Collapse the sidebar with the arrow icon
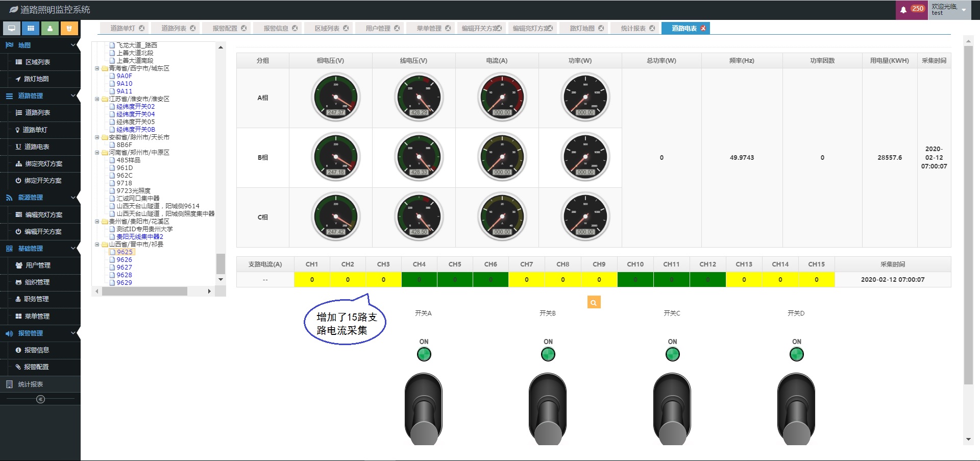The image size is (980, 461). 40,399
